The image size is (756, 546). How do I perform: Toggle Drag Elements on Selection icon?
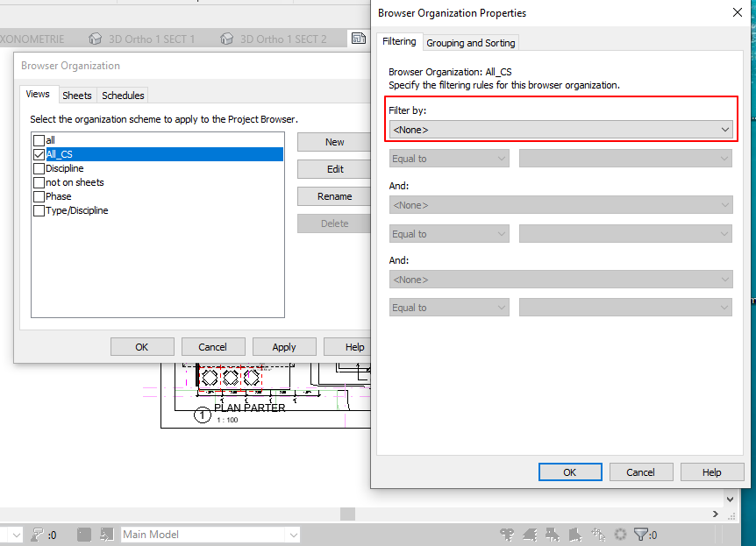(x=598, y=535)
